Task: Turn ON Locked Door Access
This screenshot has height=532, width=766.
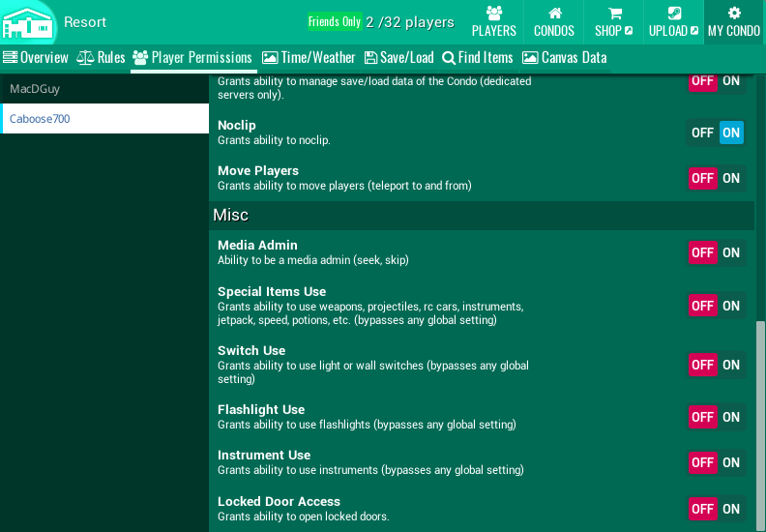Action: tap(731, 509)
